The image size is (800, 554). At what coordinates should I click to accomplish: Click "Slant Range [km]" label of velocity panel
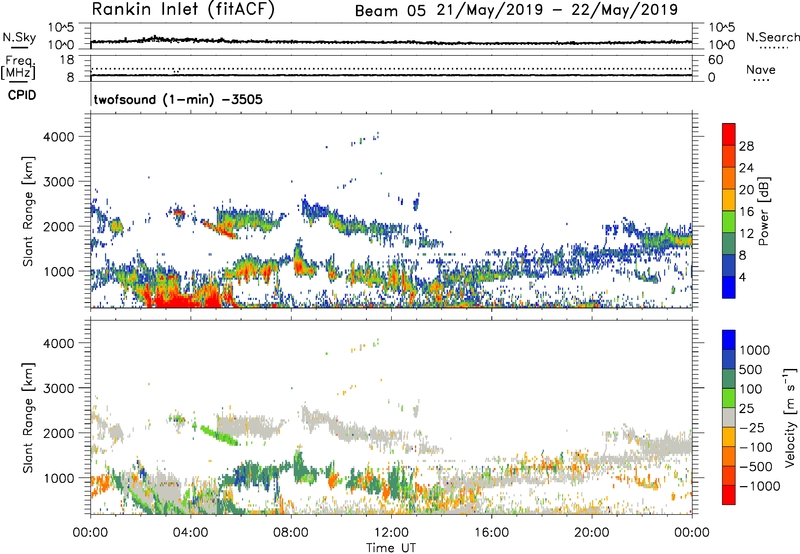tap(28, 417)
